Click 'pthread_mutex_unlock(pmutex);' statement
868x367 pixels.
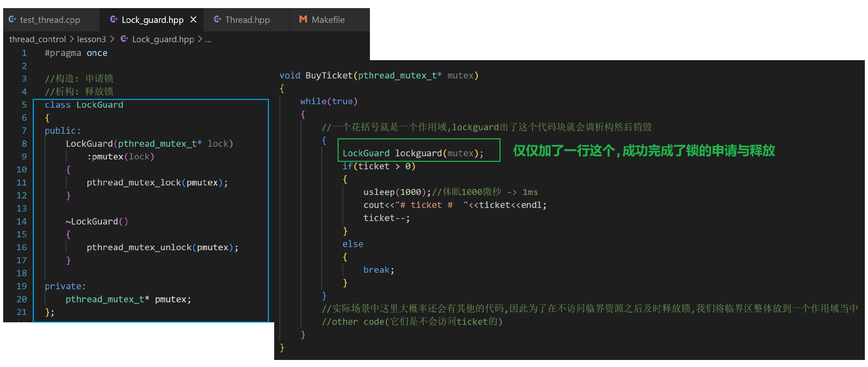point(163,247)
